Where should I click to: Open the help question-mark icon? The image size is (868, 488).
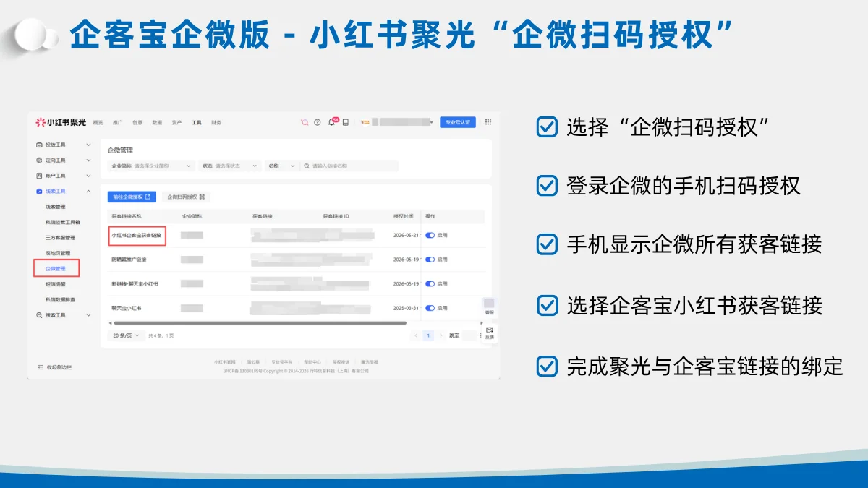(x=318, y=122)
